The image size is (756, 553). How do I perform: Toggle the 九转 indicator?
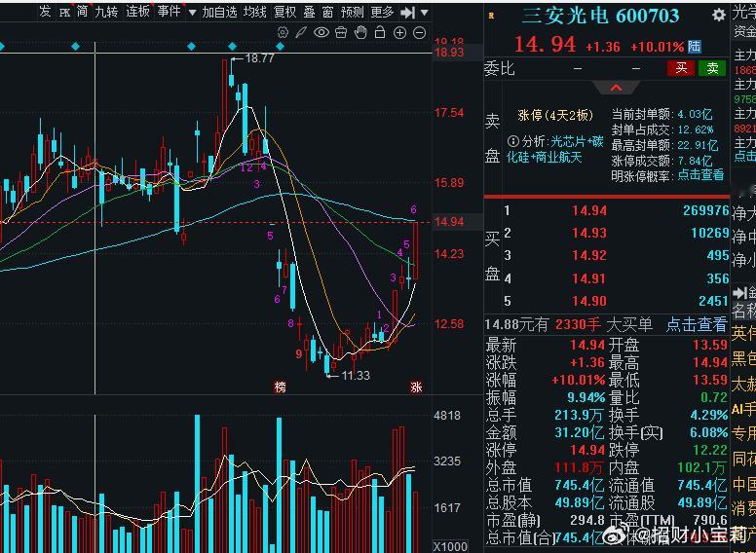106,12
